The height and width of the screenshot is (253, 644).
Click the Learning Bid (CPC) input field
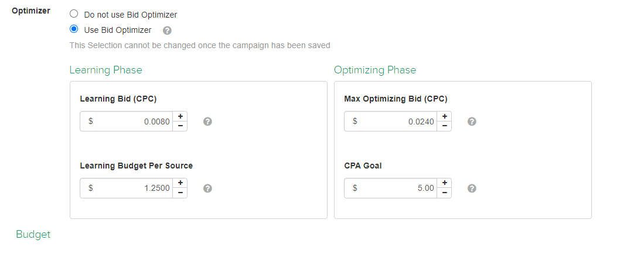click(x=134, y=122)
